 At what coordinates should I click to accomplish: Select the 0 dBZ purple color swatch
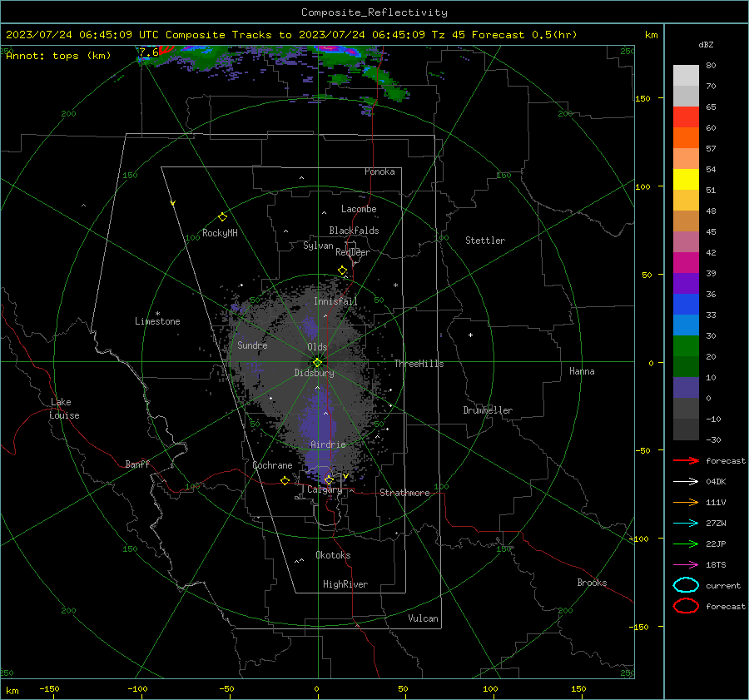[686, 388]
